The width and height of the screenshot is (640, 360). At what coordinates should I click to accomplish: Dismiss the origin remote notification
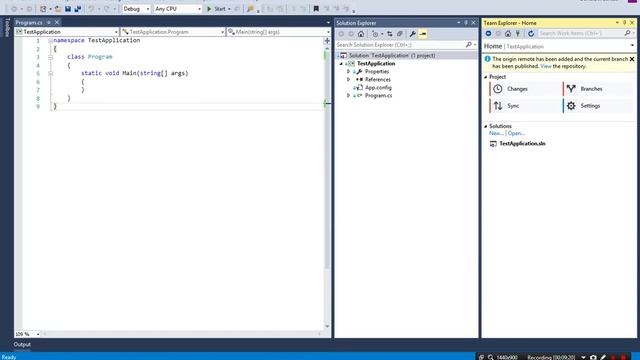[x=632, y=59]
